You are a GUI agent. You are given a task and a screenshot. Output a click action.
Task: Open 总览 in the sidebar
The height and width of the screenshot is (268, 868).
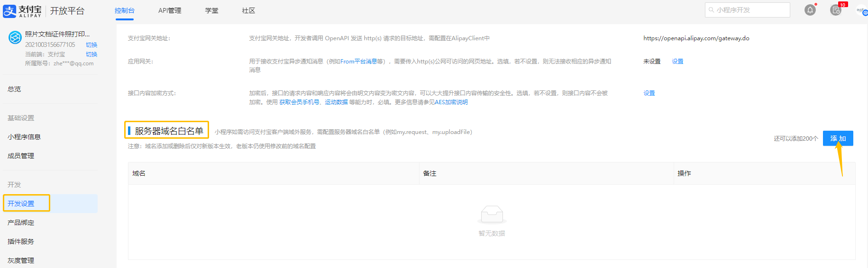click(x=14, y=89)
